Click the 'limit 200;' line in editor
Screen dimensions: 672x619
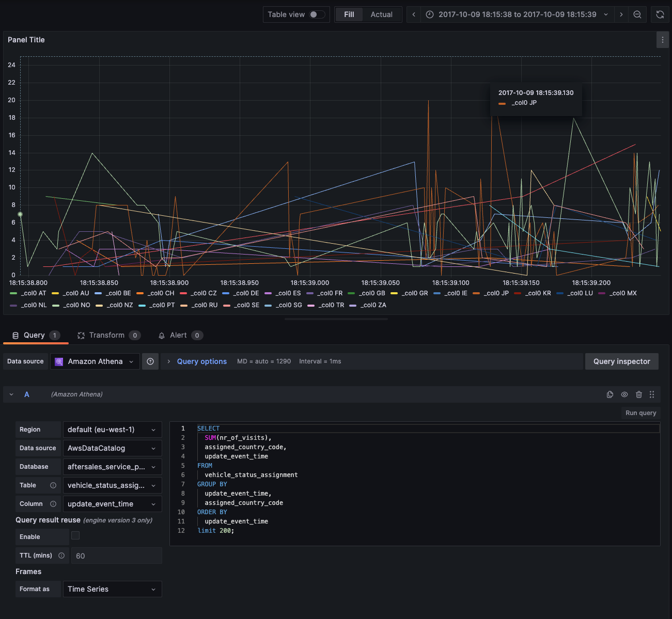216,531
